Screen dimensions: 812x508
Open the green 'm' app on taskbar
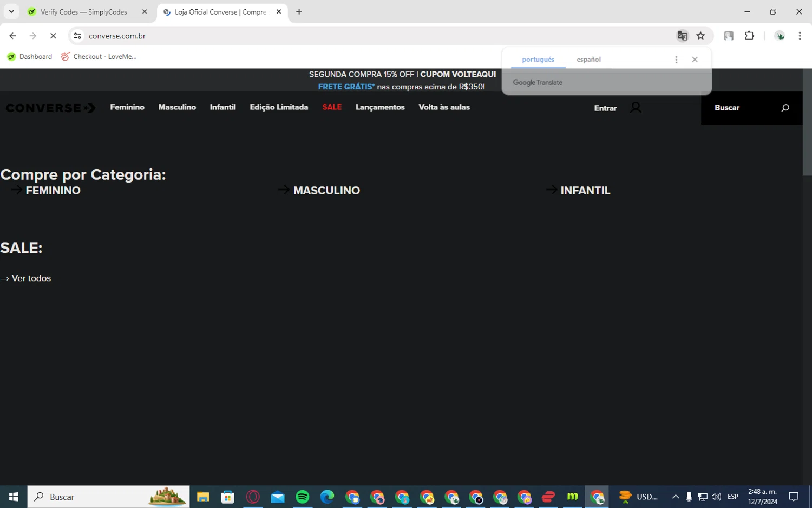point(573,497)
